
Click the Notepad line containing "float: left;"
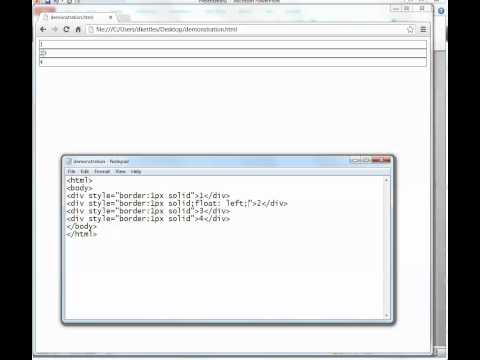pos(177,203)
